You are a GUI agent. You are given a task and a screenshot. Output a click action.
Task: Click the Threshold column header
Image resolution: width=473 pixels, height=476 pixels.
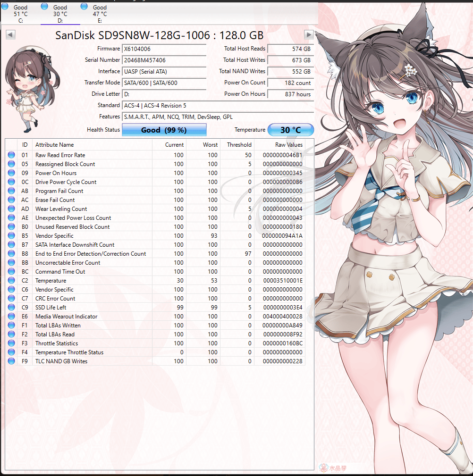point(237,145)
